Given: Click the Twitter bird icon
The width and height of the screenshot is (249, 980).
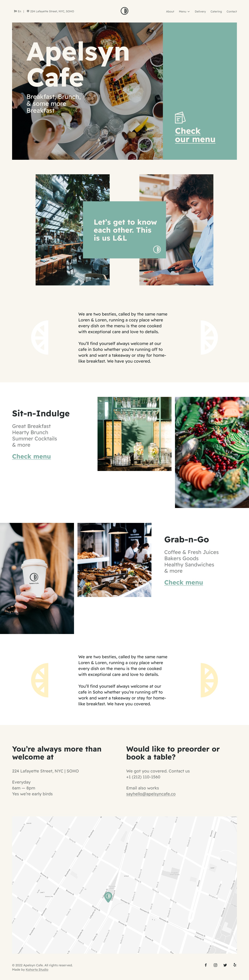Looking at the screenshot, I should coord(225,965).
